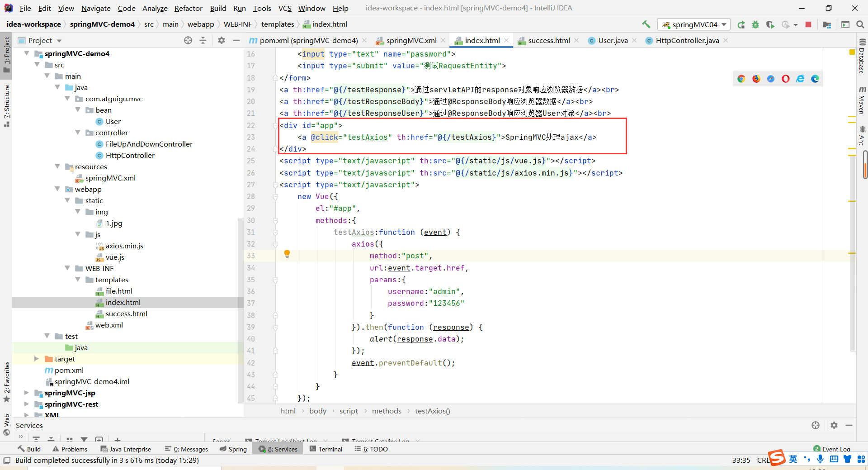868x470 pixels.
Task: Open the Maven tool window
Action: (862, 100)
